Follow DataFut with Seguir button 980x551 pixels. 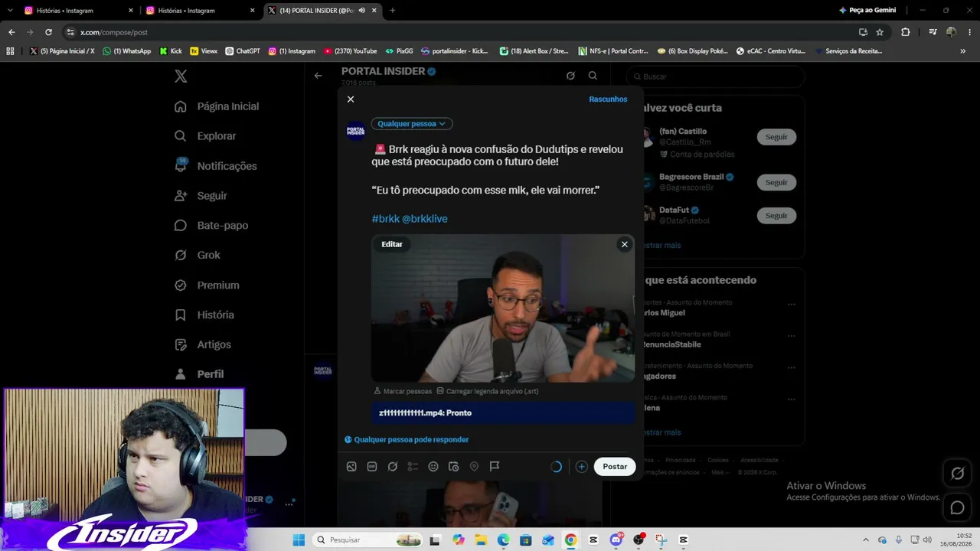pos(776,216)
